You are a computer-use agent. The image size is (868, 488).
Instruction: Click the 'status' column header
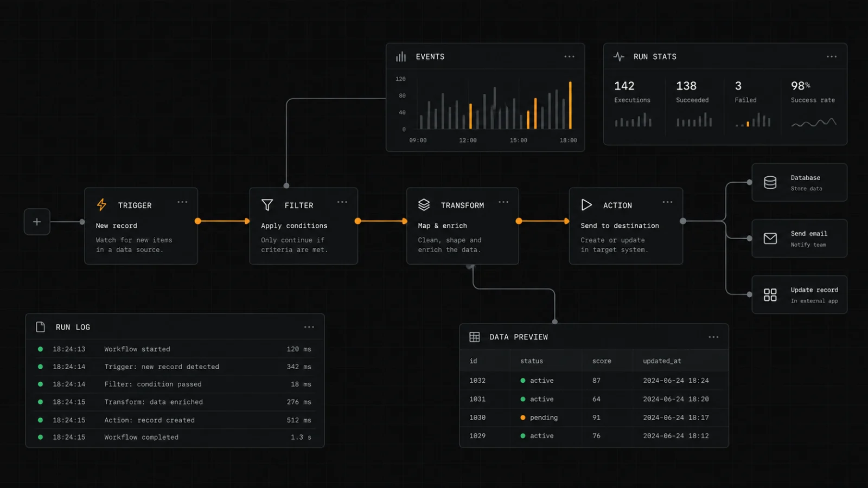click(532, 361)
